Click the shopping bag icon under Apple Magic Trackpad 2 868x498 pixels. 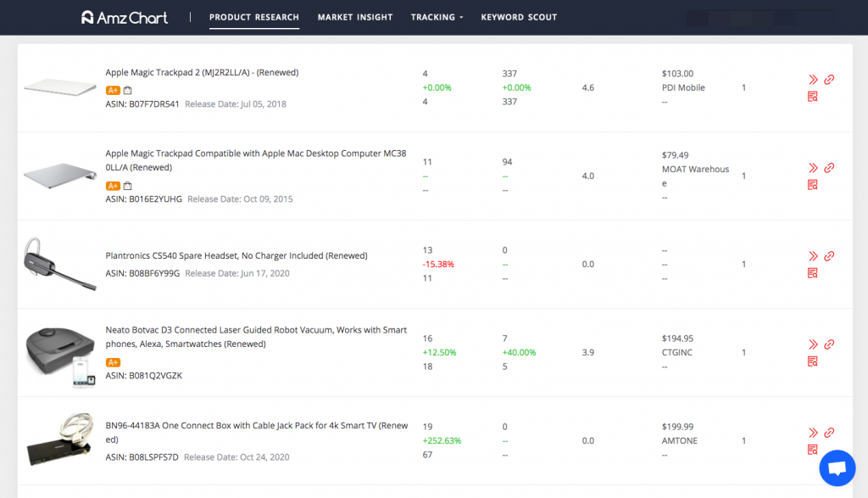pos(127,91)
